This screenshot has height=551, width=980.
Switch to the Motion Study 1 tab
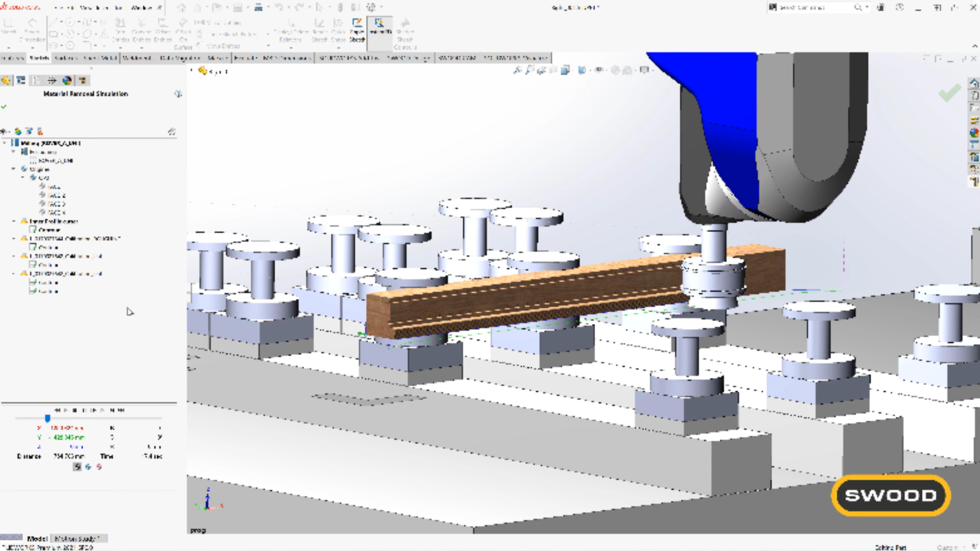[x=78, y=539]
